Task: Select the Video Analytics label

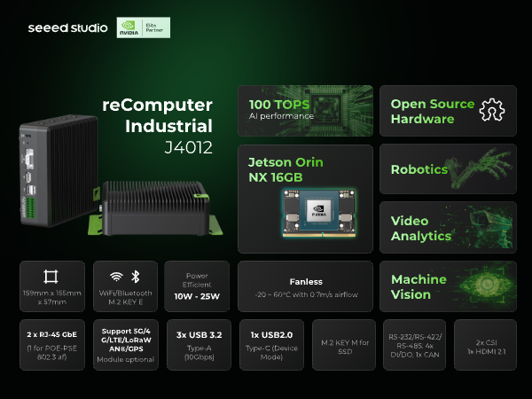Action: click(420, 229)
